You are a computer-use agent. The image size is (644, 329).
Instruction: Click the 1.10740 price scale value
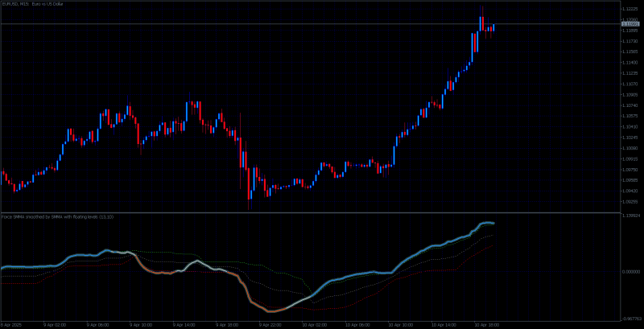click(x=630, y=105)
